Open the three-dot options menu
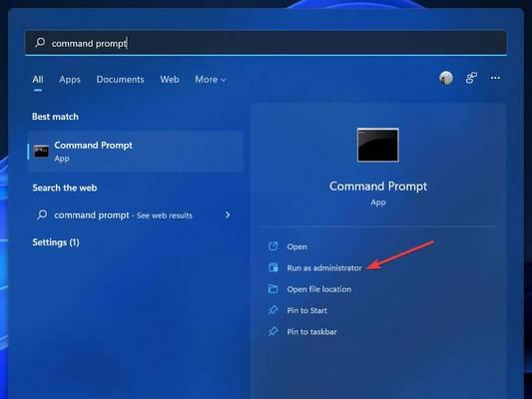The width and height of the screenshot is (532, 399). pyautogui.click(x=495, y=78)
